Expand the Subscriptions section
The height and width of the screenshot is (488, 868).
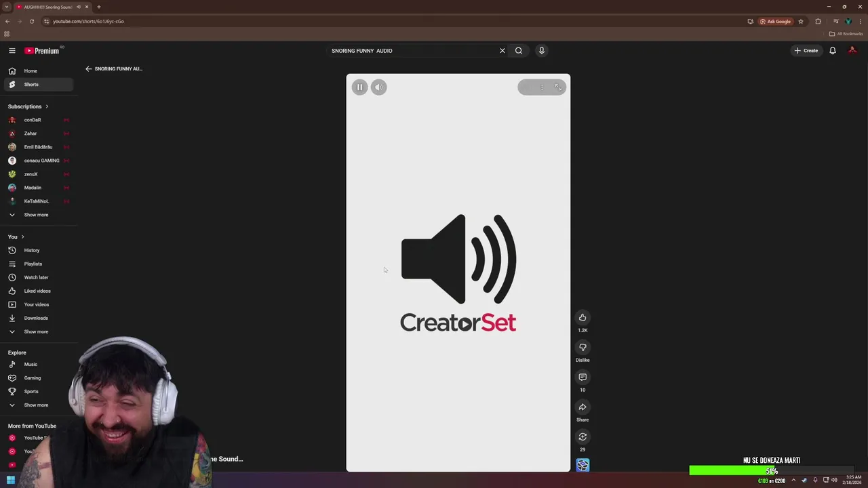pos(28,106)
